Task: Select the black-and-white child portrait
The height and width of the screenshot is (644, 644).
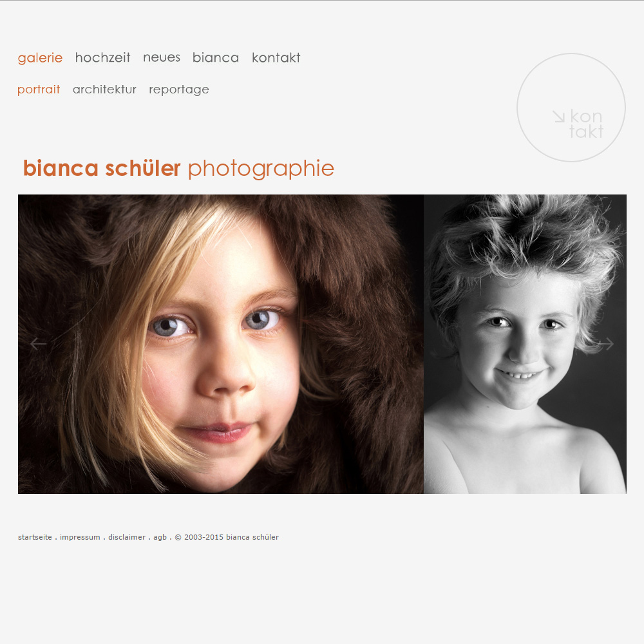Action: point(525,344)
